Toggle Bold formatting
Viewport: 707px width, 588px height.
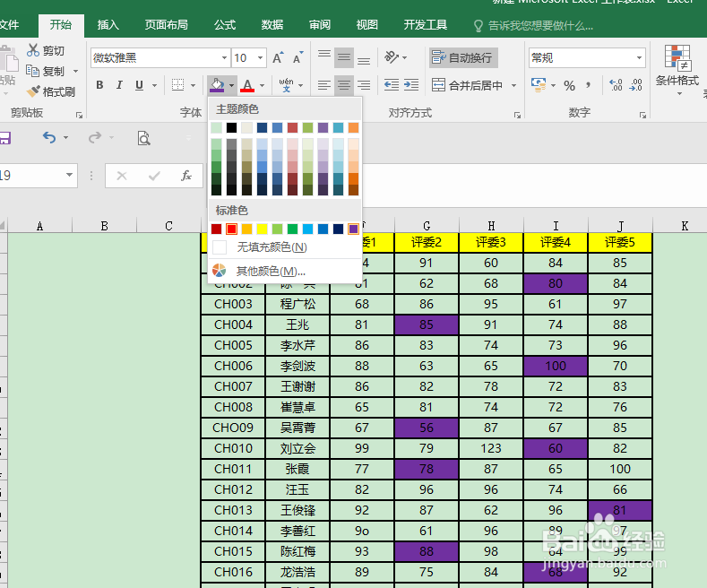[x=100, y=85]
